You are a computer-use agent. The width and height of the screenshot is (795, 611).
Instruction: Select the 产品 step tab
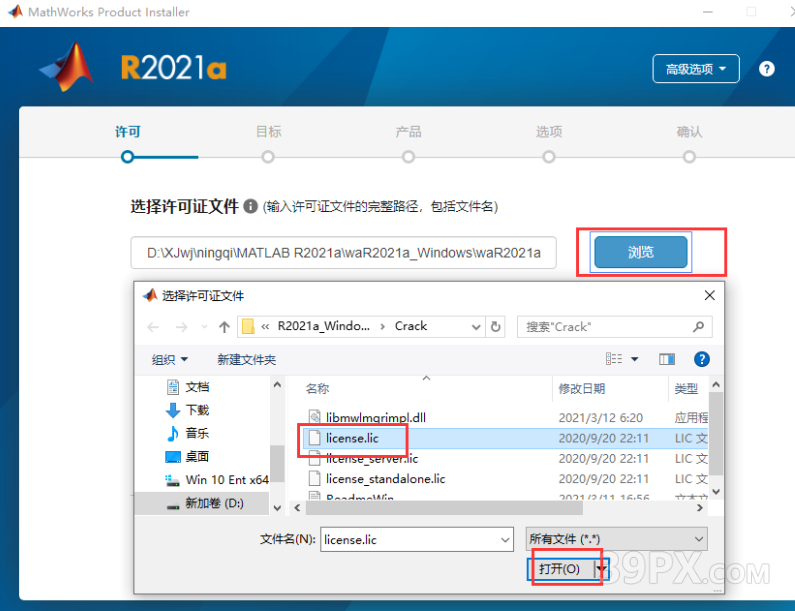tap(409, 132)
